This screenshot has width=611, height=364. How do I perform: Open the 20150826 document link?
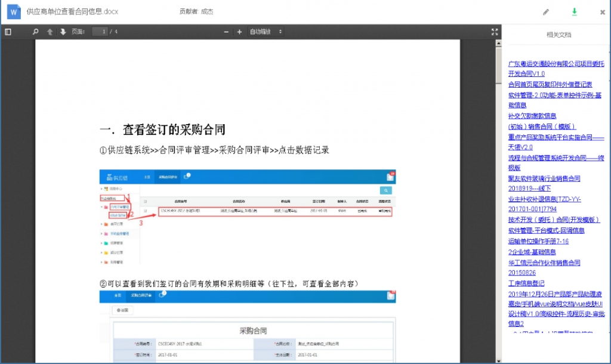click(x=522, y=273)
